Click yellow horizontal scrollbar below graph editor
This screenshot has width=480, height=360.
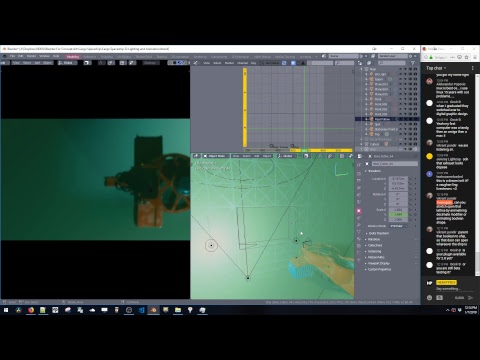pos(322,150)
